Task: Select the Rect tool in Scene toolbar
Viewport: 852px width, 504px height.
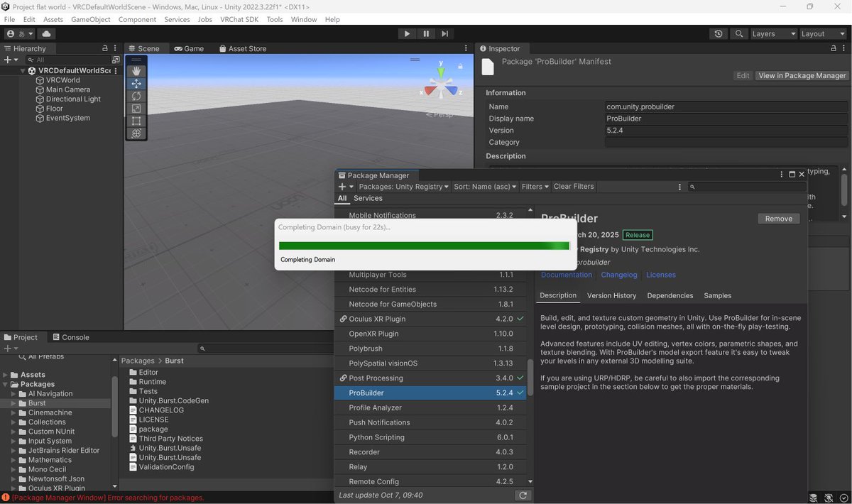Action: pos(136,121)
